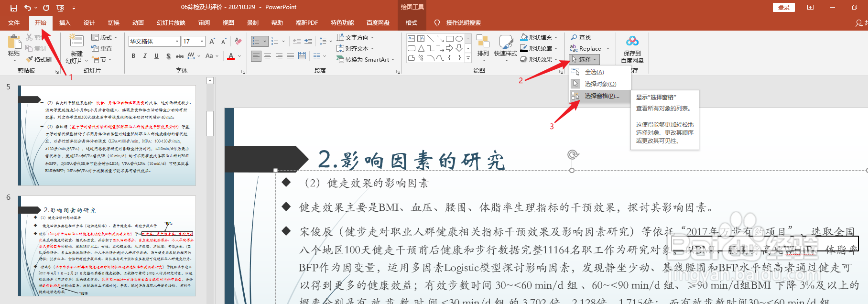Viewport: 868px width, 304px height.
Task: Click the New Slide (新建幻灯片) icon
Action: coord(76,41)
